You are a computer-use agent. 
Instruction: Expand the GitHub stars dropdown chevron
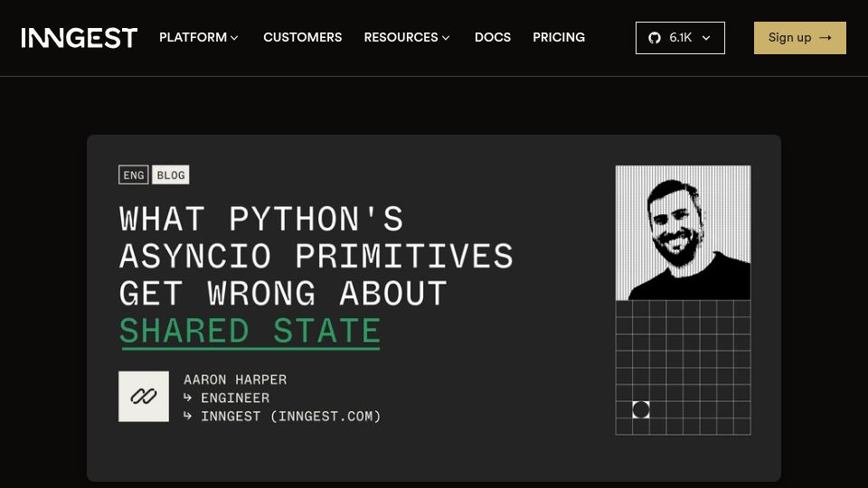pyautogui.click(x=706, y=38)
